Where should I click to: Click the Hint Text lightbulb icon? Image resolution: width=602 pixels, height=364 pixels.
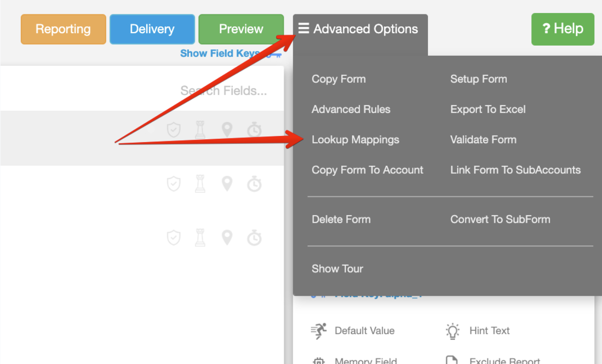pyautogui.click(x=452, y=330)
